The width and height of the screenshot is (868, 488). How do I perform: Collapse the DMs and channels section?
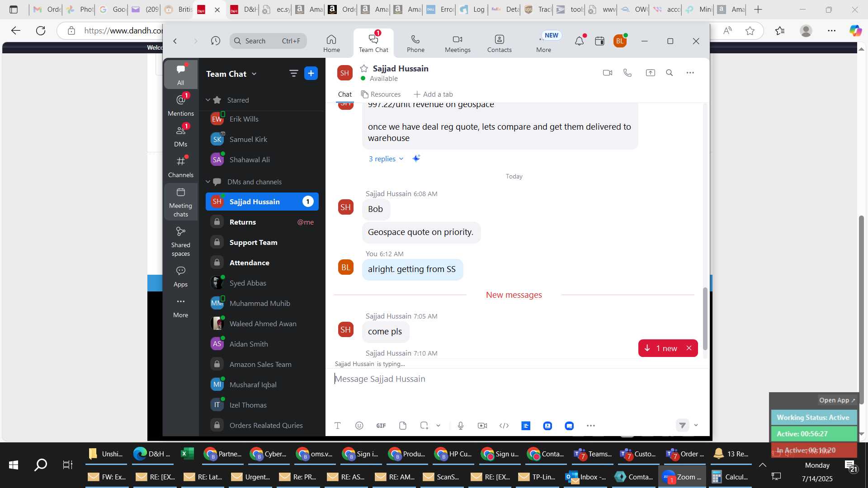pos(208,182)
